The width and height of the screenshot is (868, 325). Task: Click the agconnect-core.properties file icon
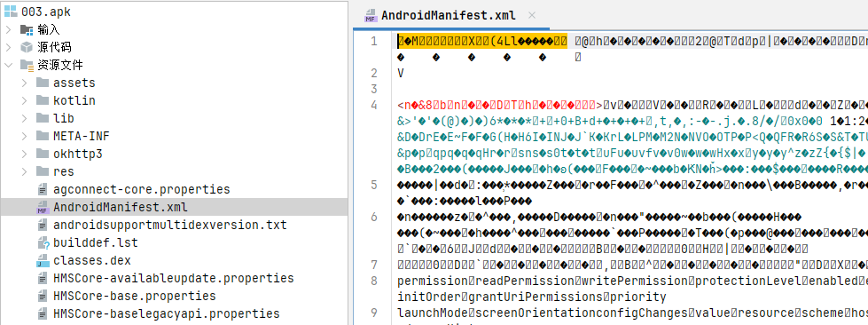tap(43, 189)
